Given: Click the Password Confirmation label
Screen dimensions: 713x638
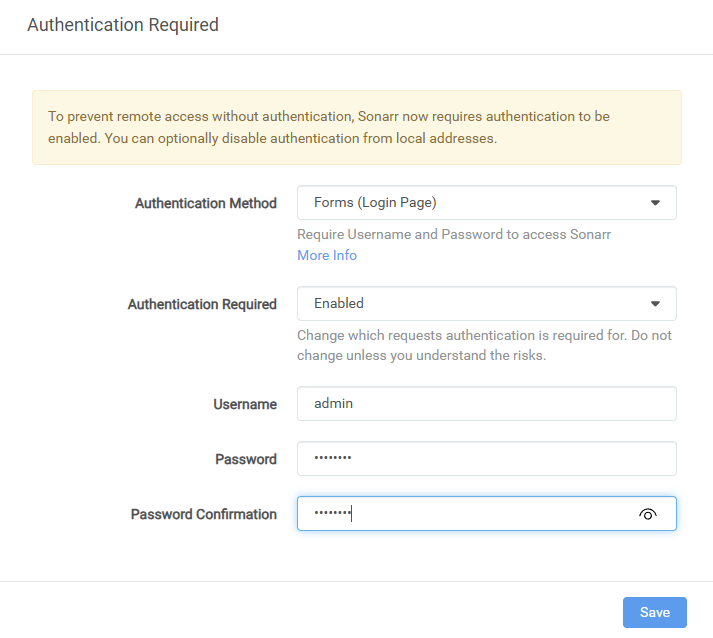Looking at the screenshot, I should (203, 514).
